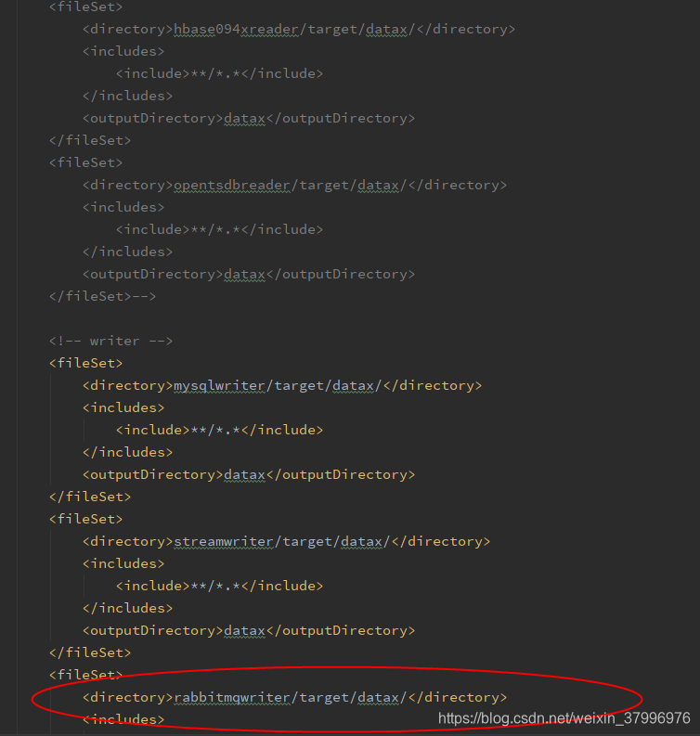This screenshot has width=700, height=736.
Task: Click the <include> pattern line in the mysqlwriter block
Action: click(x=219, y=430)
